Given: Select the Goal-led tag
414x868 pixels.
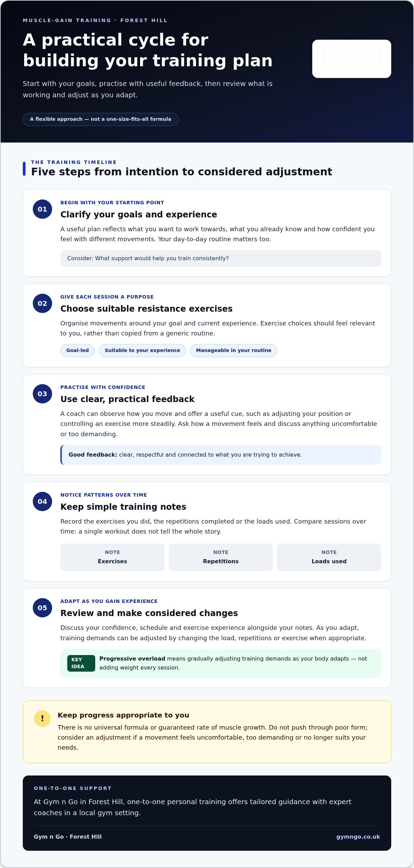Looking at the screenshot, I should (77, 350).
